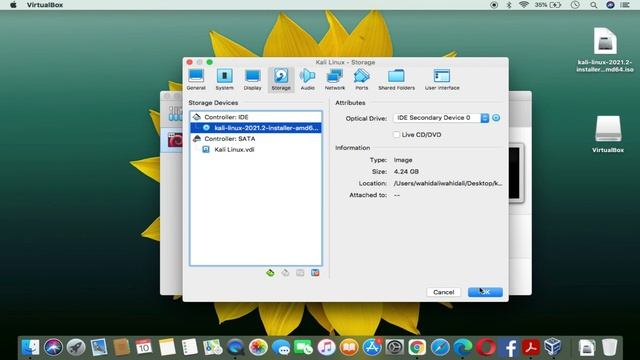
Task: Enable the Live CD/DVD checkbox
Action: (396, 134)
